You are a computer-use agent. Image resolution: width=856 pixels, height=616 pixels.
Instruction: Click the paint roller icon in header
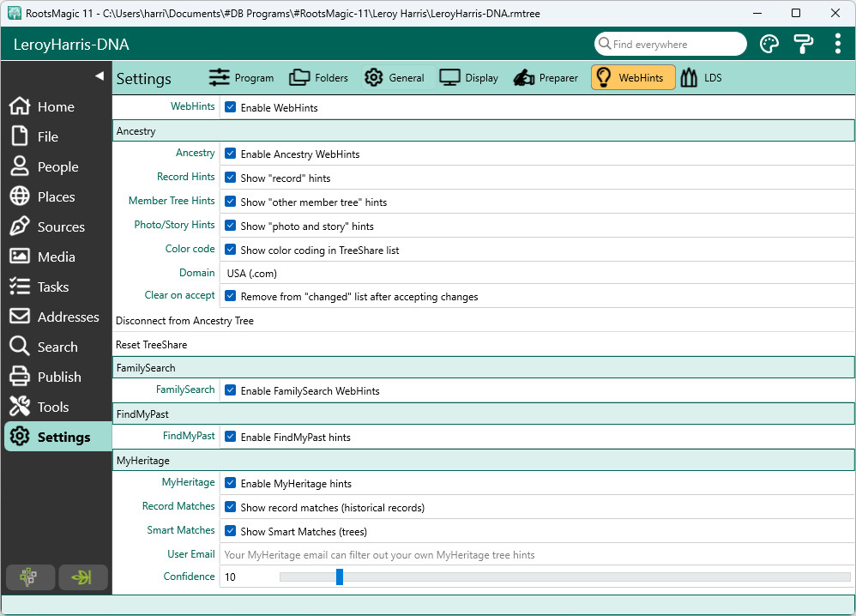pyautogui.click(x=803, y=45)
